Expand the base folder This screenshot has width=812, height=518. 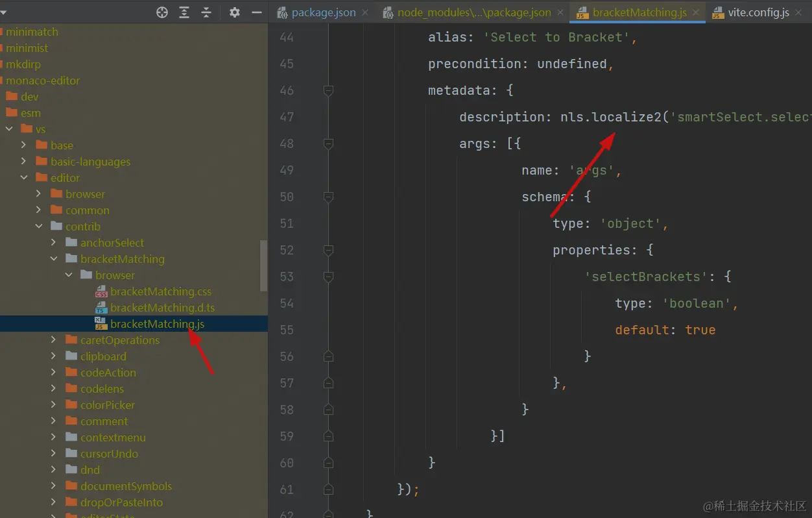(x=24, y=145)
